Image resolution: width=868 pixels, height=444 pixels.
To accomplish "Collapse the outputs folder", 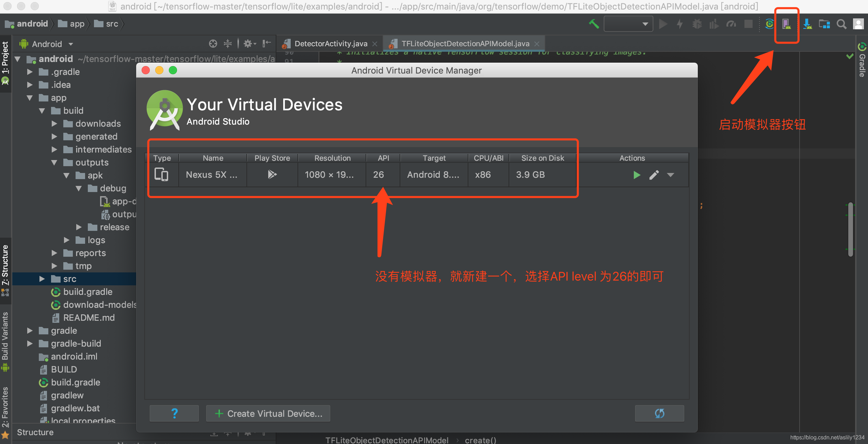I will (x=54, y=163).
